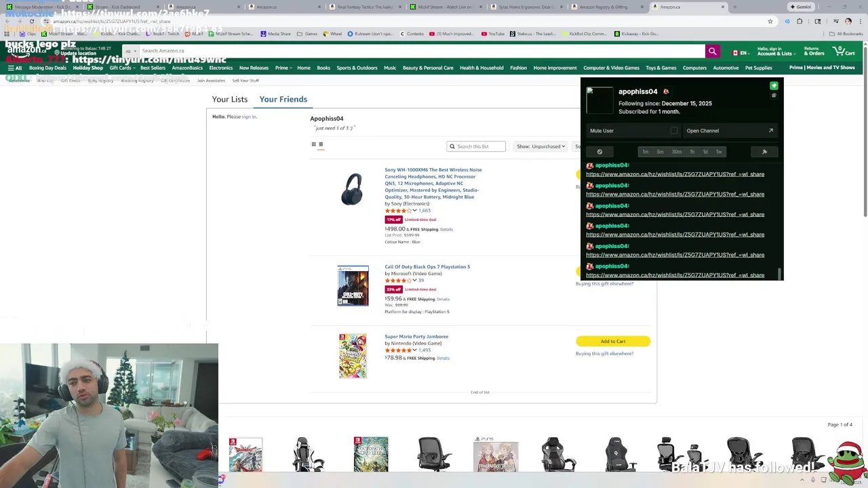Click the pin icon button in user card
This screenshot has width=868, height=488.
pos(764,152)
